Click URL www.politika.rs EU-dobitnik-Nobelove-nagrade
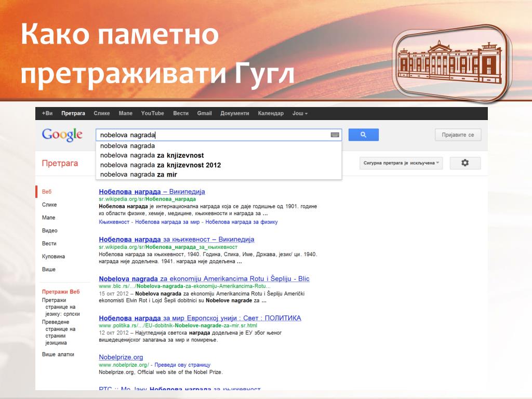 (x=178, y=325)
